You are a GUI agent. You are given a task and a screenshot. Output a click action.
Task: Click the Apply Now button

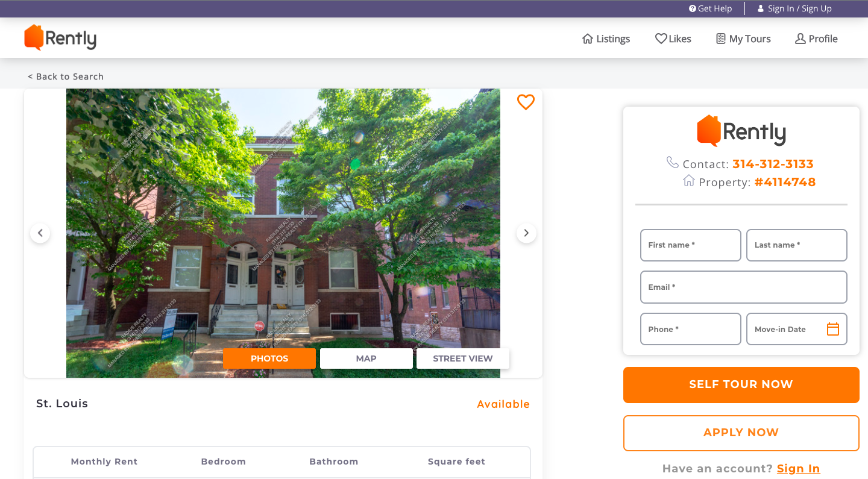(741, 433)
